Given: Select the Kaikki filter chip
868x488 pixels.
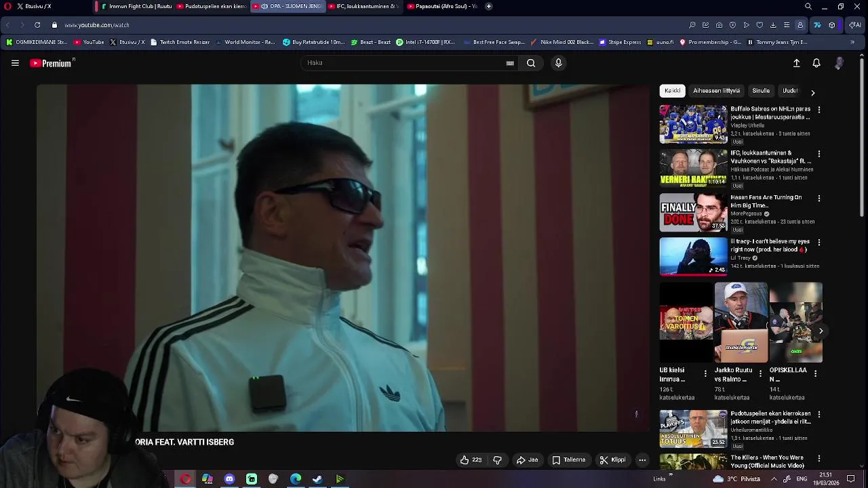Looking at the screenshot, I should (x=673, y=91).
